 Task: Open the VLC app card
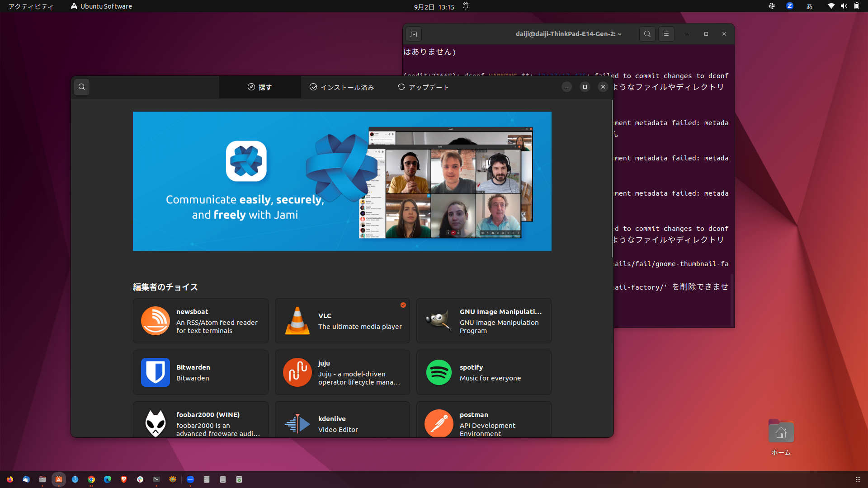click(342, 321)
